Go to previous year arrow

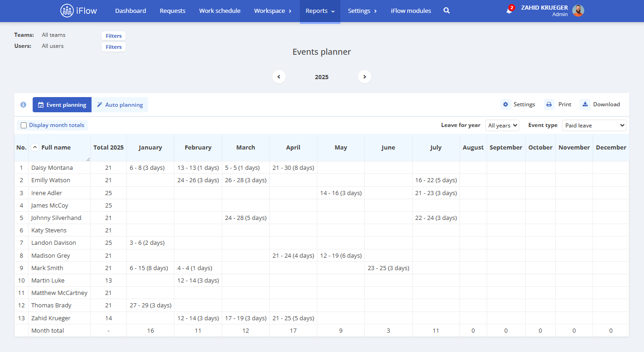click(279, 77)
